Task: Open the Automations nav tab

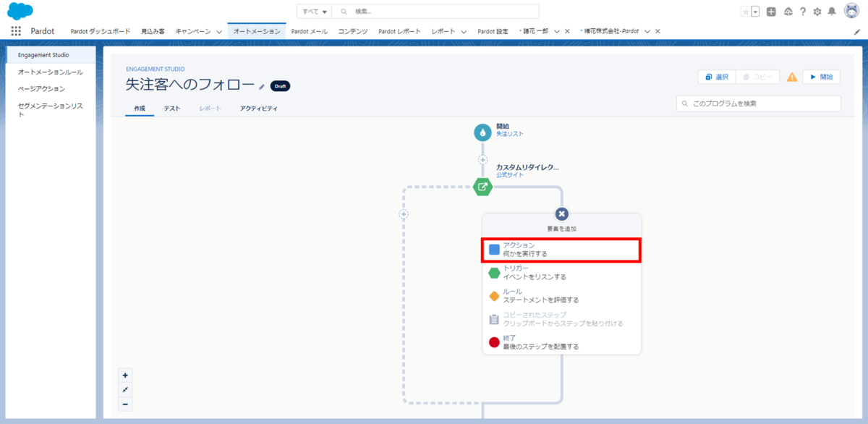Action: click(x=257, y=32)
